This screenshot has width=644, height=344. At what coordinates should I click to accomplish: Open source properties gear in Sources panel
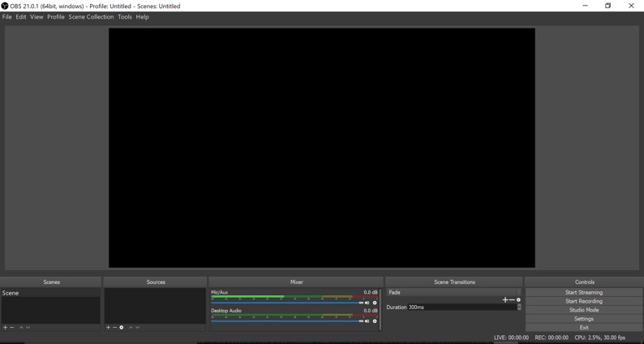(122, 328)
